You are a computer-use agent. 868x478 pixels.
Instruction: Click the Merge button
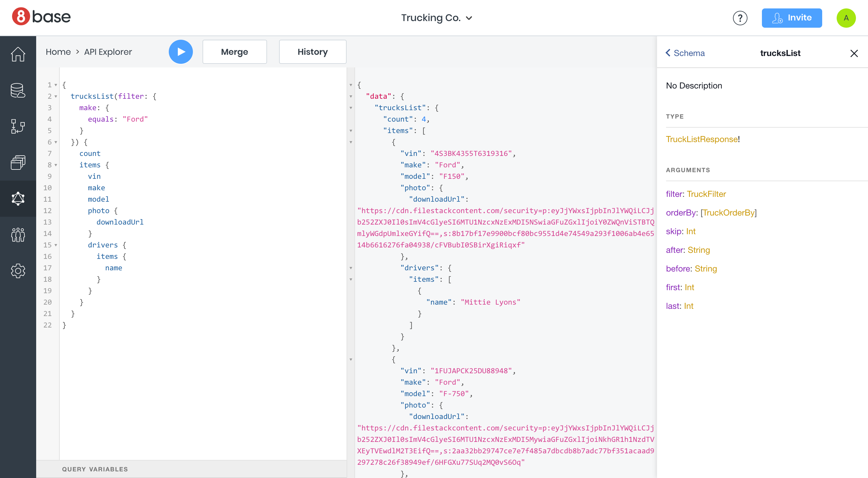tap(234, 52)
